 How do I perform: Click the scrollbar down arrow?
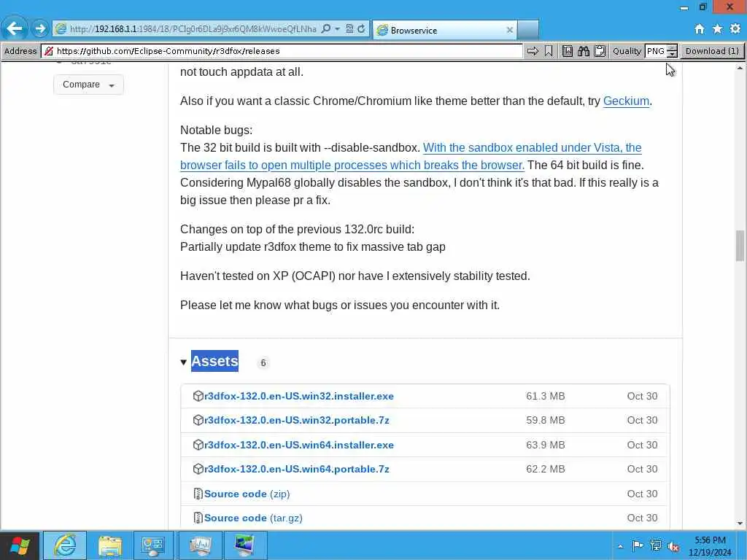(x=740, y=524)
